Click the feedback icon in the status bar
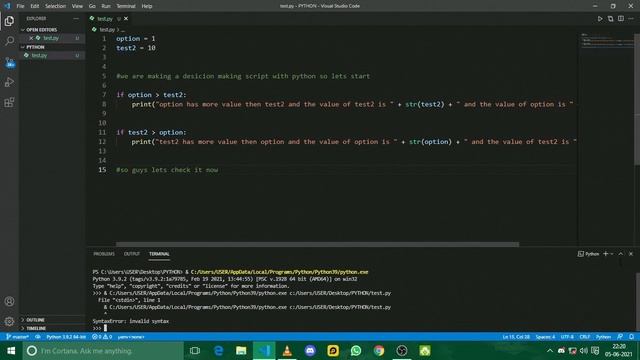640x360 pixels. 620,337
